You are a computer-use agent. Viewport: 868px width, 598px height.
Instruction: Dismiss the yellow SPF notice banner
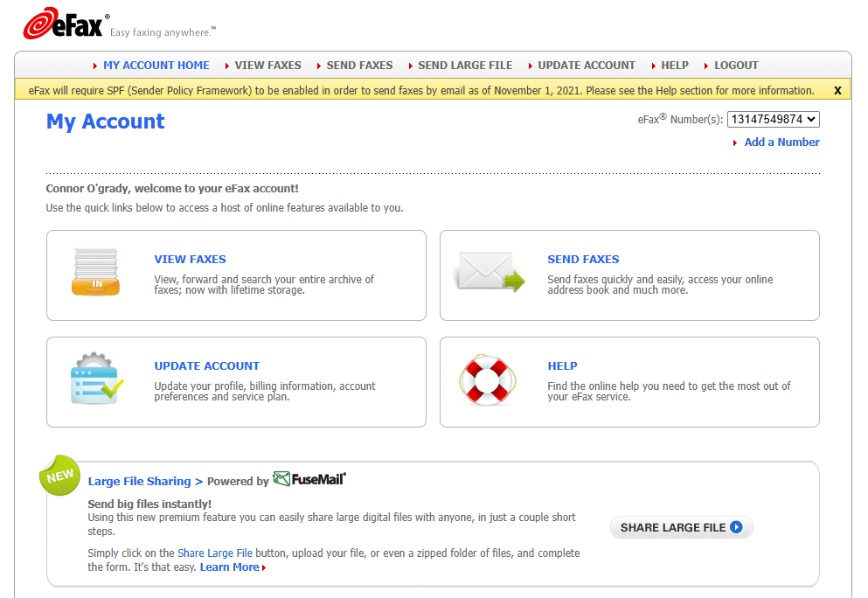[837, 90]
